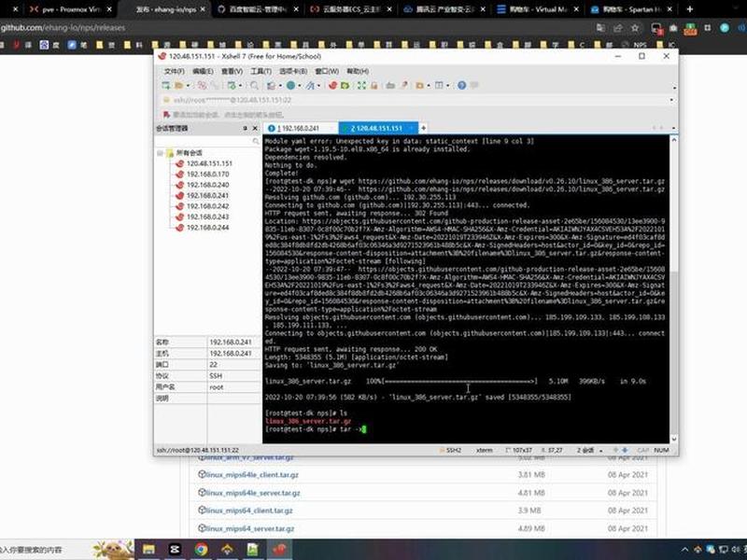Select the padlock lock-screen icon
This screenshot has width=747, height=560.
374,85
